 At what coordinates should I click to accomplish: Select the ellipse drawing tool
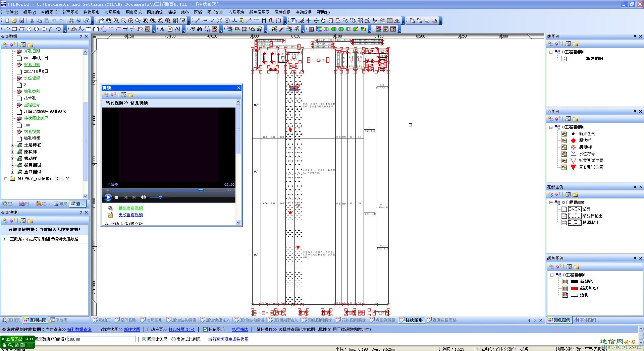44,29
